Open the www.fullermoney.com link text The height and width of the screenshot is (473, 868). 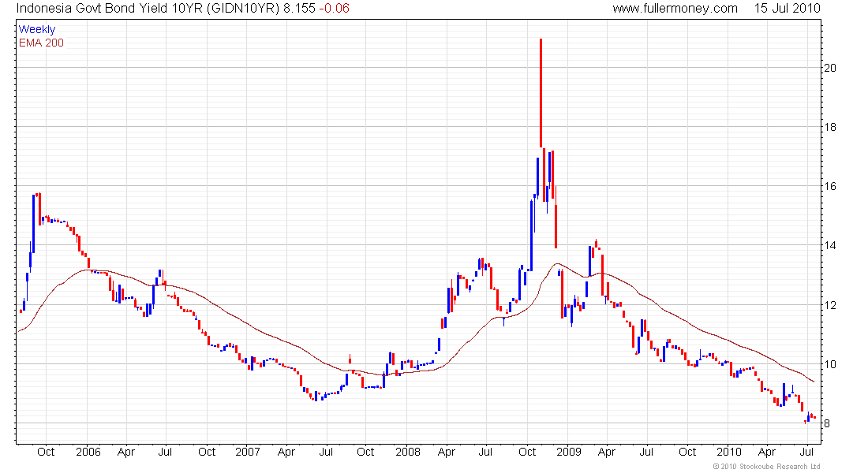tap(675, 9)
